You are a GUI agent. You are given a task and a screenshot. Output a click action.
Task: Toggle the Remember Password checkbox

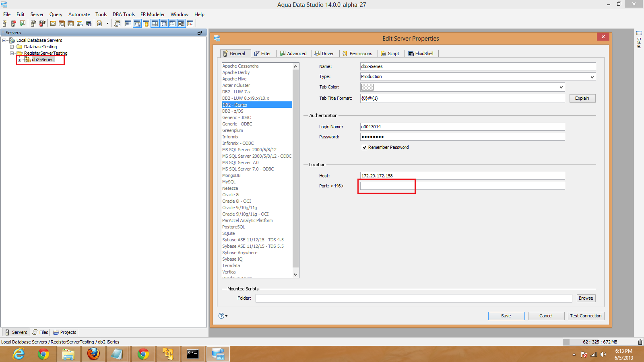click(364, 147)
